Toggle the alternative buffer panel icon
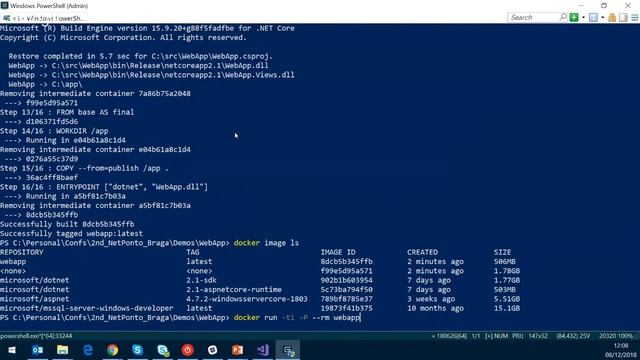The image size is (640, 360). (x=623, y=17)
